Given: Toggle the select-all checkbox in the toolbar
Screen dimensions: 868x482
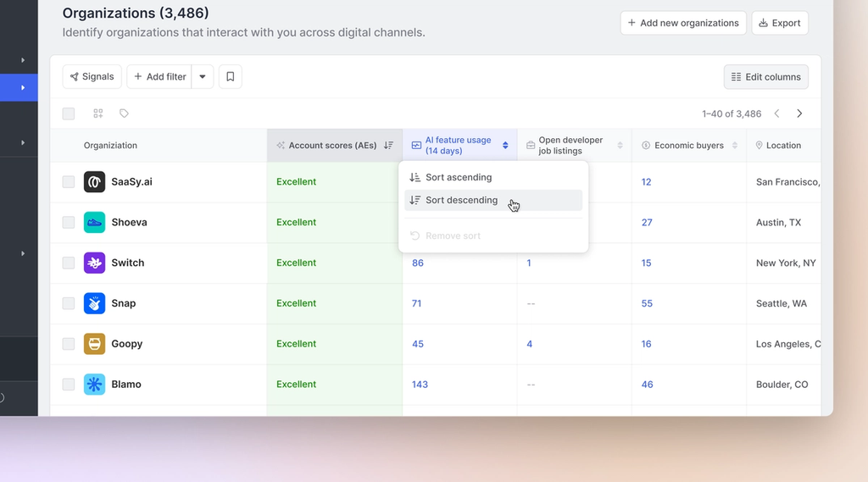Looking at the screenshot, I should (x=69, y=114).
